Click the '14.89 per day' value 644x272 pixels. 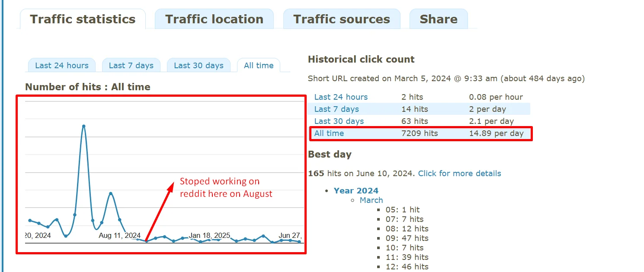point(496,133)
